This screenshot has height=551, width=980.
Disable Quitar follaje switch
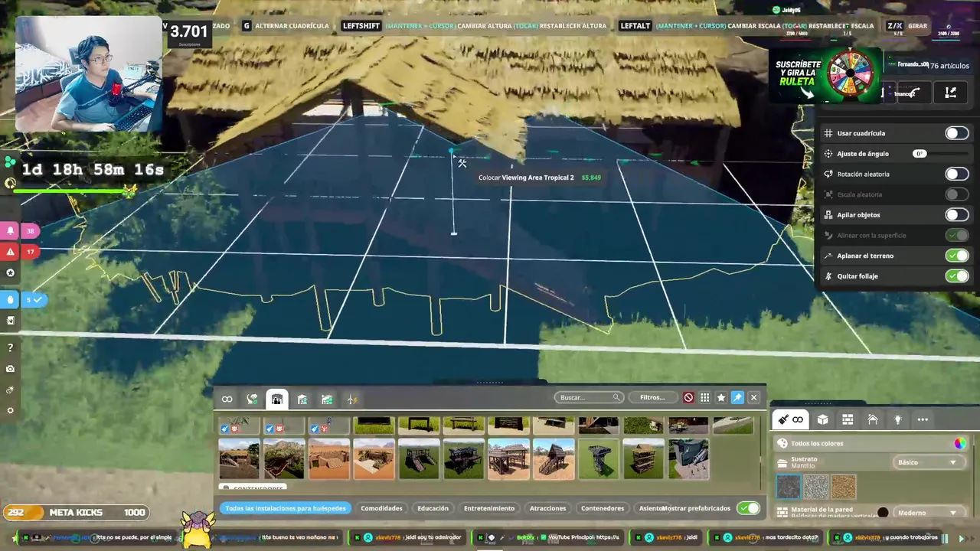(x=956, y=276)
